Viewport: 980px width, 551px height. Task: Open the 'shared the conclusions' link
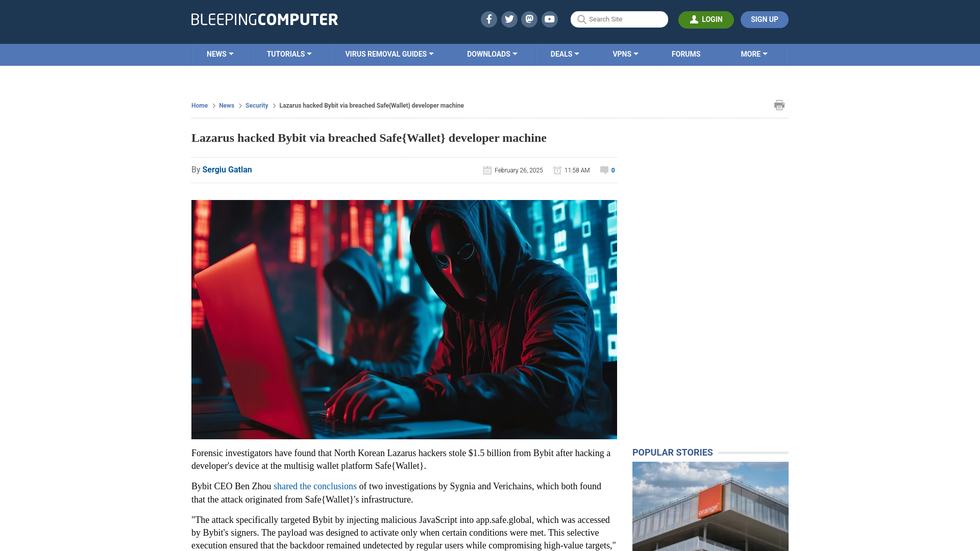[315, 486]
